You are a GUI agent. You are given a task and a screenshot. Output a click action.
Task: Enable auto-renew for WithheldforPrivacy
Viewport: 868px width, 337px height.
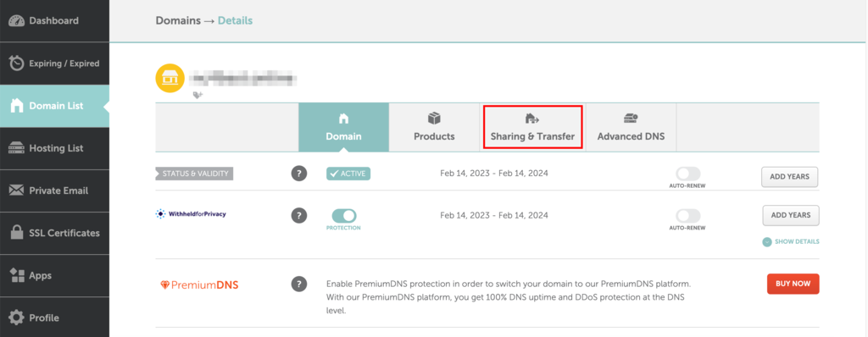(x=687, y=216)
